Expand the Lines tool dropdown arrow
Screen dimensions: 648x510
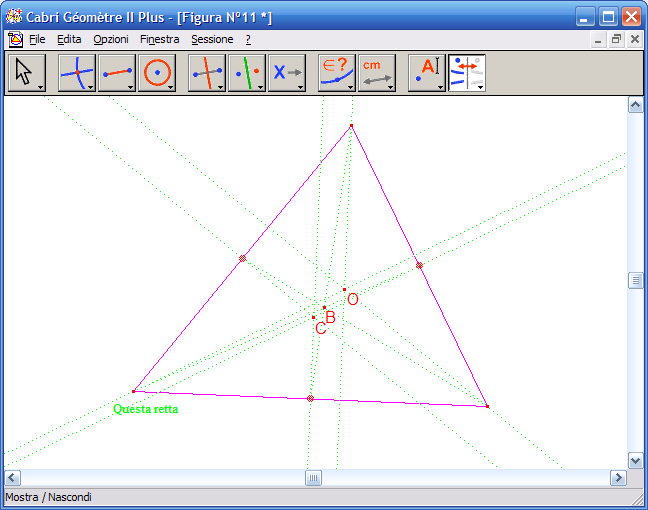tap(130, 87)
